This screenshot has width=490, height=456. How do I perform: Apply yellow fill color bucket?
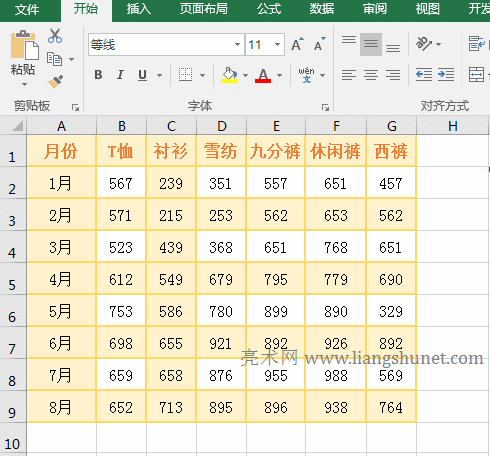(229, 75)
